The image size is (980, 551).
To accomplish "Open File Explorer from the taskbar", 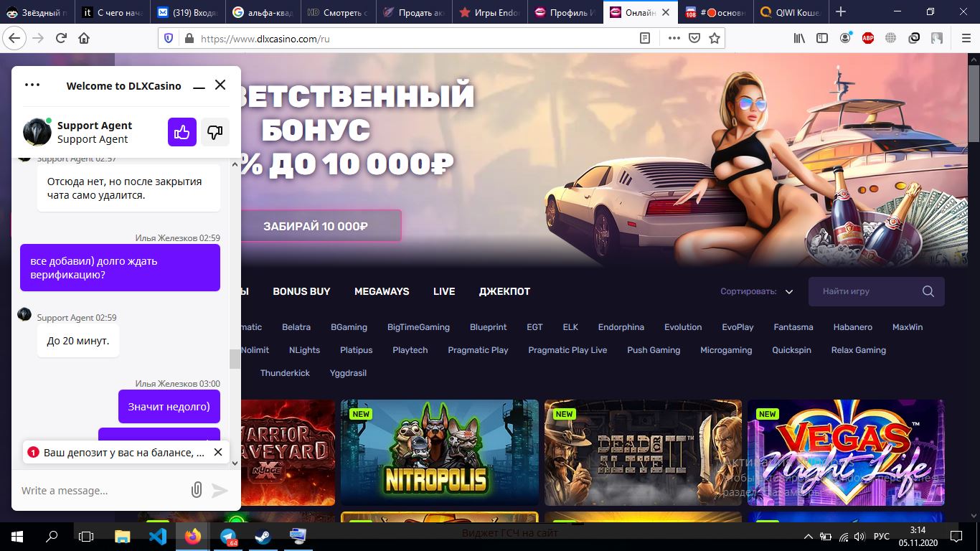I will (x=123, y=536).
